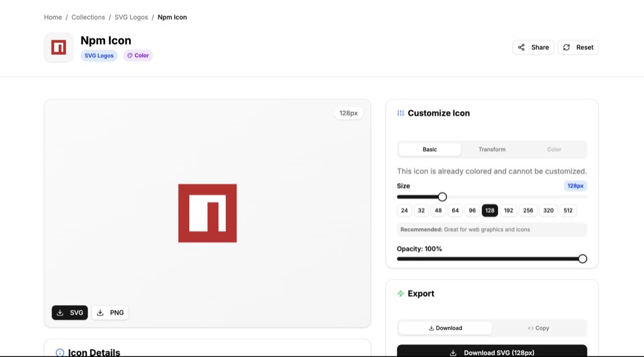Click the large Npm logo preview
Image resolution: width=644 pixels, height=357 pixels.
pyautogui.click(x=208, y=213)
